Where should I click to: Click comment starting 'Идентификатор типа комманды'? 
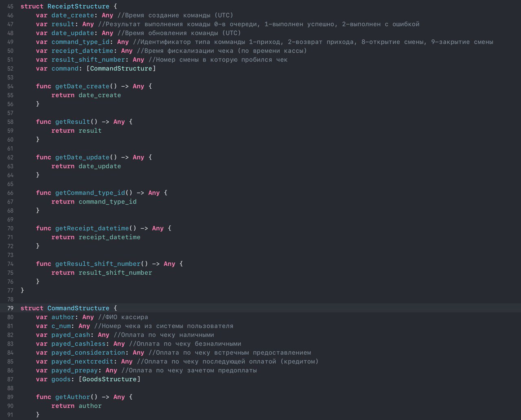[313, 42]
